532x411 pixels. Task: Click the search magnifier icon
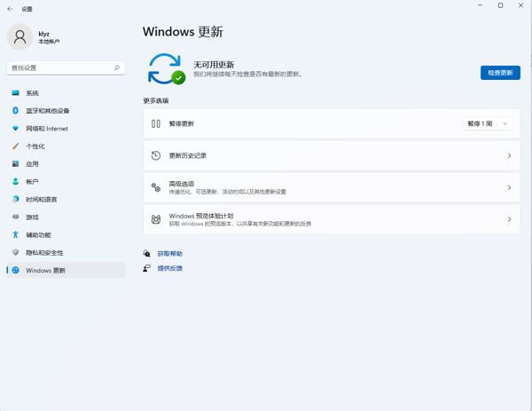click(x=117, y=67)
